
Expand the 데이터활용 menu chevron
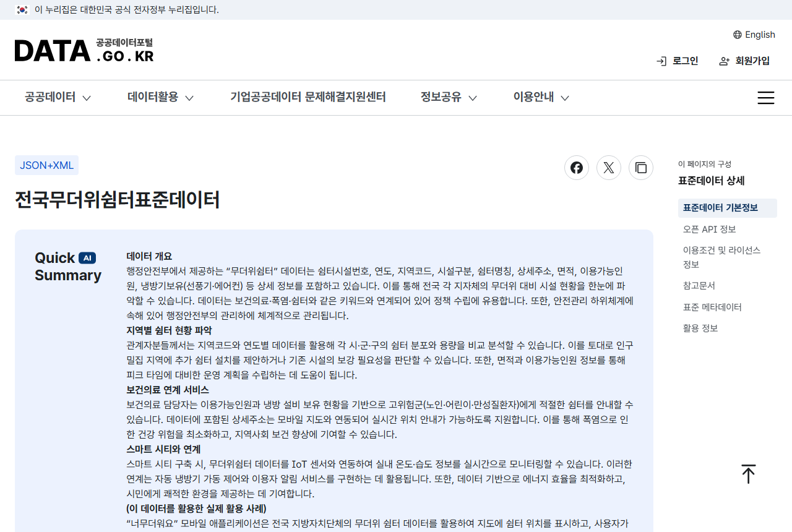189,98
